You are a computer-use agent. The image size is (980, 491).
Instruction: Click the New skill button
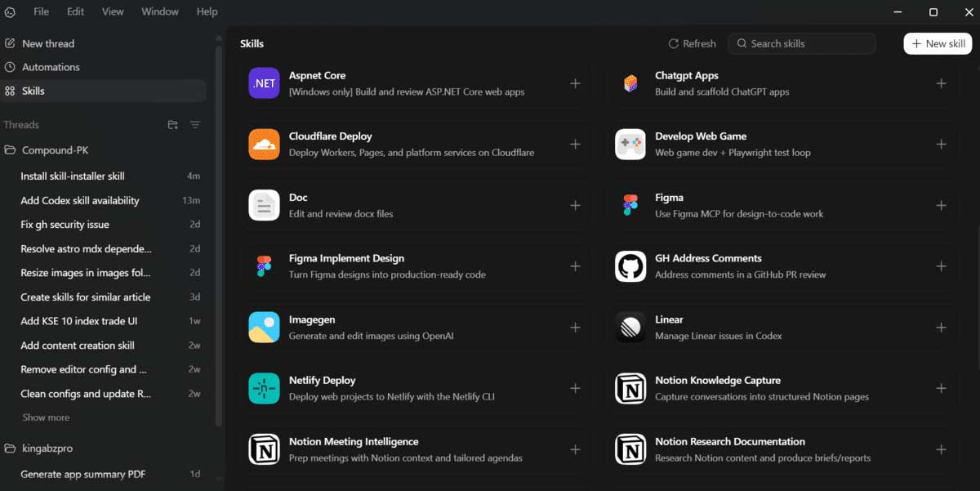(938, 43)
